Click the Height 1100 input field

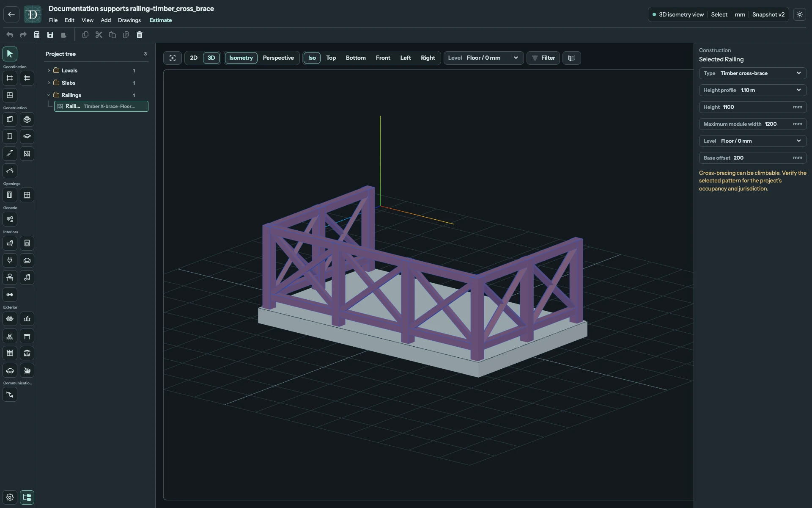(753, 107)
